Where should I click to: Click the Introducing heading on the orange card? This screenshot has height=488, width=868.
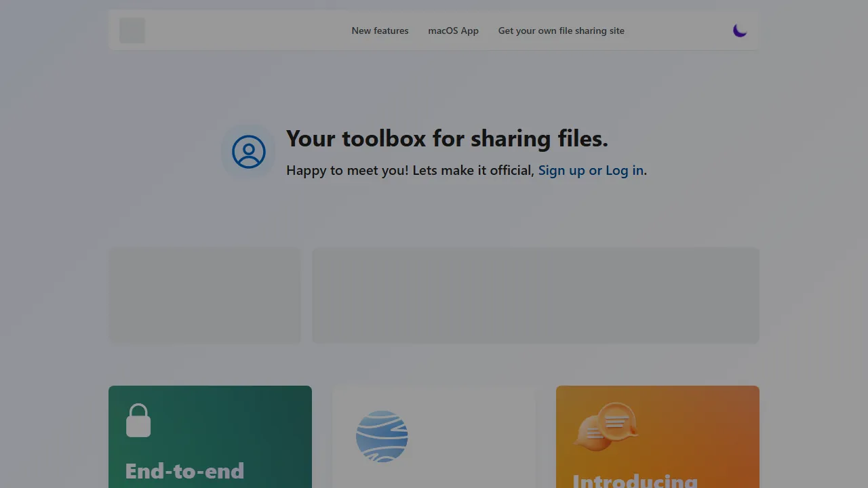coord(635,480)
